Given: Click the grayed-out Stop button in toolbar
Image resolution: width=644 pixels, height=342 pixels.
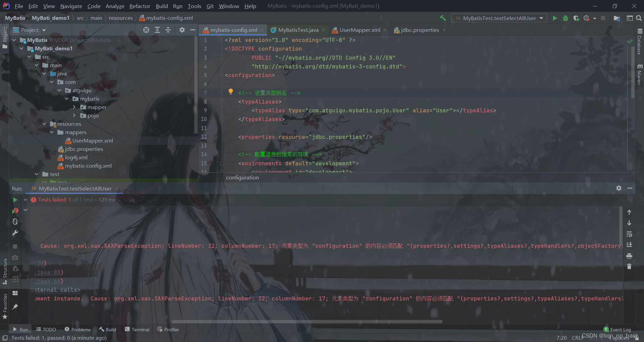Looking at the screenshot, I should 603,18.
